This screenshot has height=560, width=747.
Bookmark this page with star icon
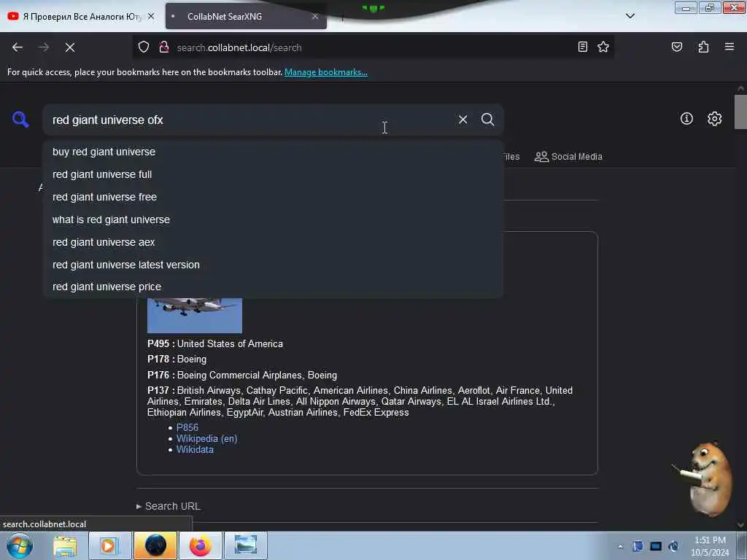603,47
